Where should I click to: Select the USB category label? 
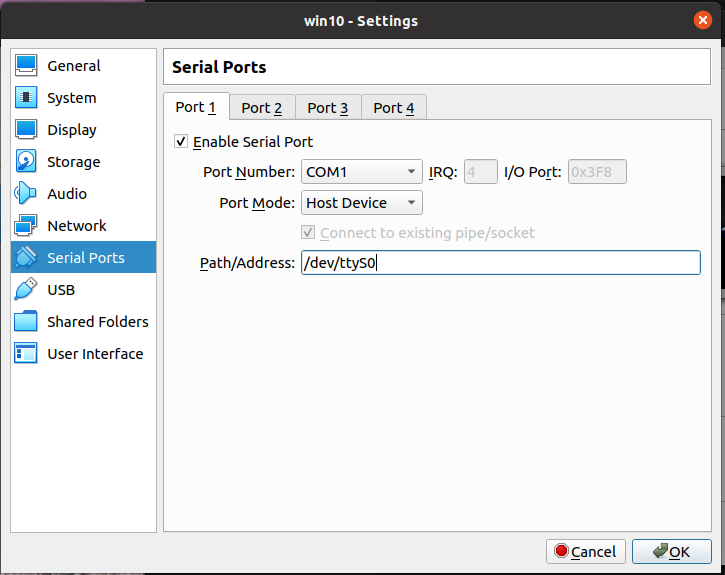pyautogui.click(x=61, y=290)
